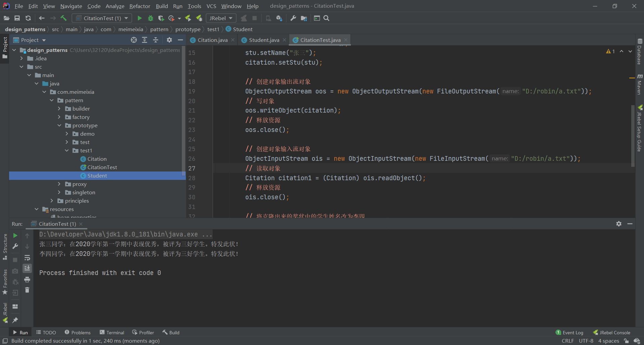Click the CRLF line separator status
The image size is (644, 345).
pyautogui.click(x=568, y=341)
